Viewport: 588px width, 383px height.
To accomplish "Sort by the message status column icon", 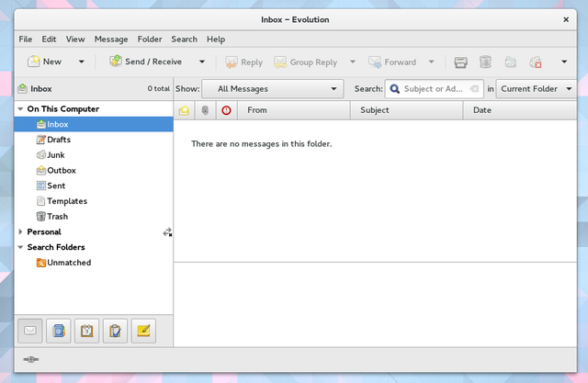I will (184, 110).
